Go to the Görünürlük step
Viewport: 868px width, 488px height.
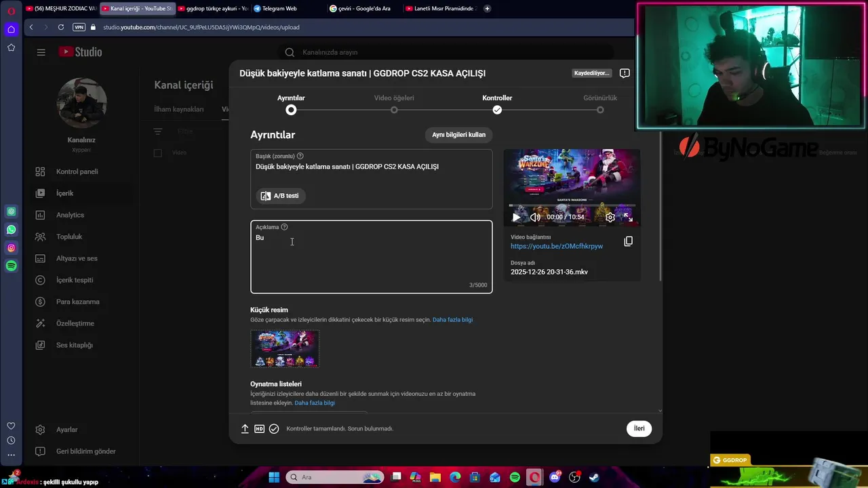click(x=600, y=104)
